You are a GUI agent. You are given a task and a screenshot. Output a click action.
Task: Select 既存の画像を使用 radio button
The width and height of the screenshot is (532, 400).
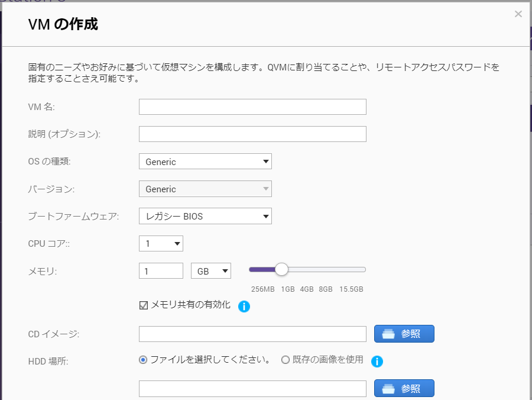286,360
